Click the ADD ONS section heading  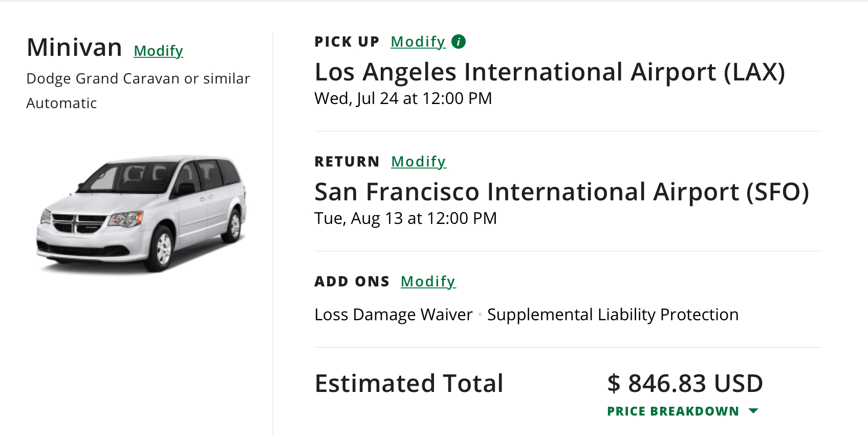[352, 281]
